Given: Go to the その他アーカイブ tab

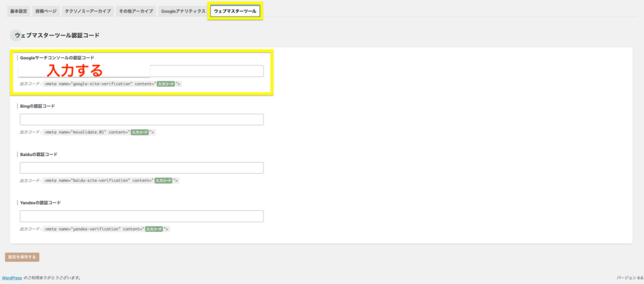Looking at the screenshot, I should click(136, 11).
